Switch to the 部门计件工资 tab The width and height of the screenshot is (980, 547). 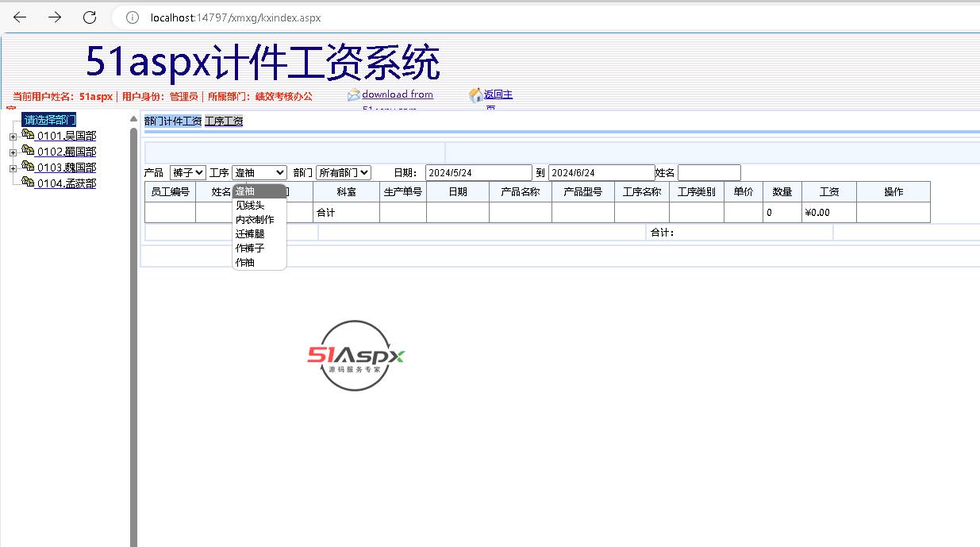[173, 121]
